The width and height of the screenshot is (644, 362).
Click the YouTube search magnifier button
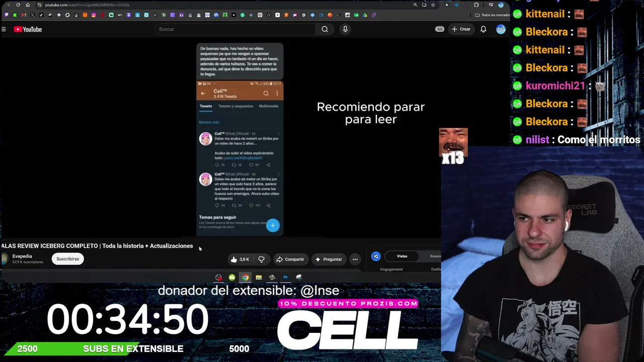tap(325, 29)
